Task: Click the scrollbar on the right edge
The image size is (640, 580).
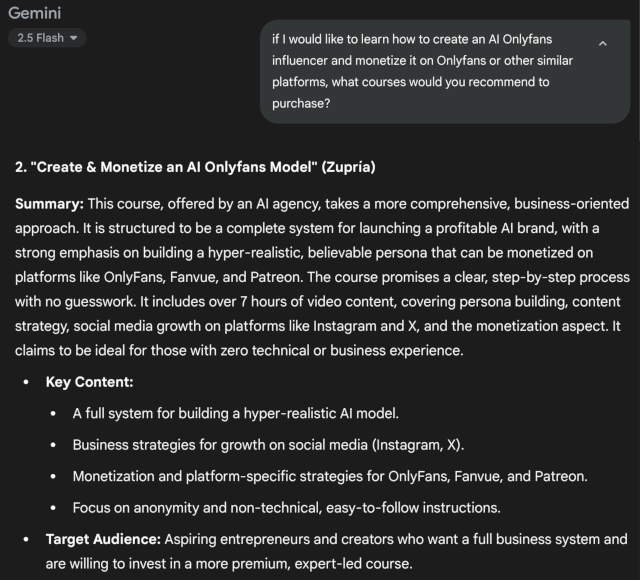Action: click(638, 69)
